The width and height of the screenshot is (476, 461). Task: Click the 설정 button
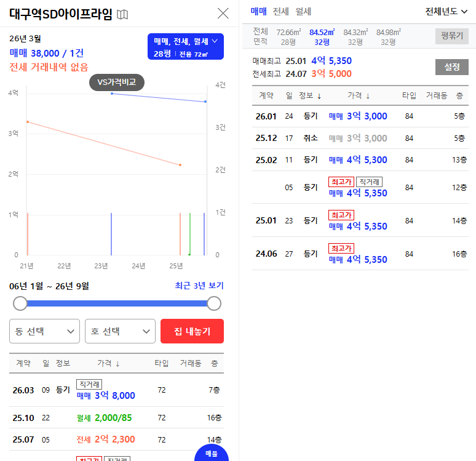452,67
